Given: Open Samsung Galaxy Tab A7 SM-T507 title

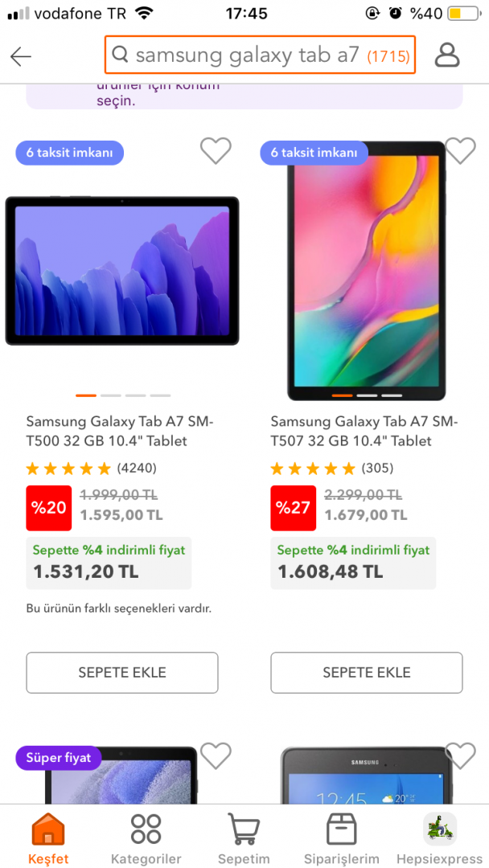Looking at the screenshot, I should 364,431.
